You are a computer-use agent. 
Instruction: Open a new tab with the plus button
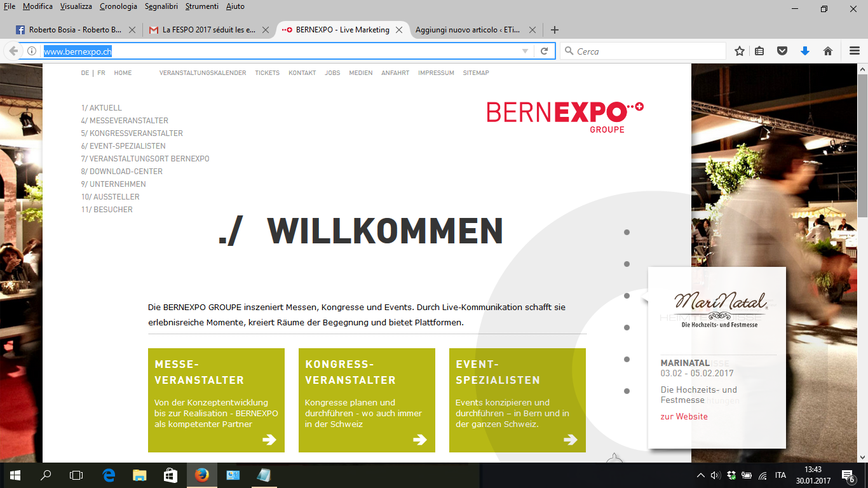click(555, 30)
